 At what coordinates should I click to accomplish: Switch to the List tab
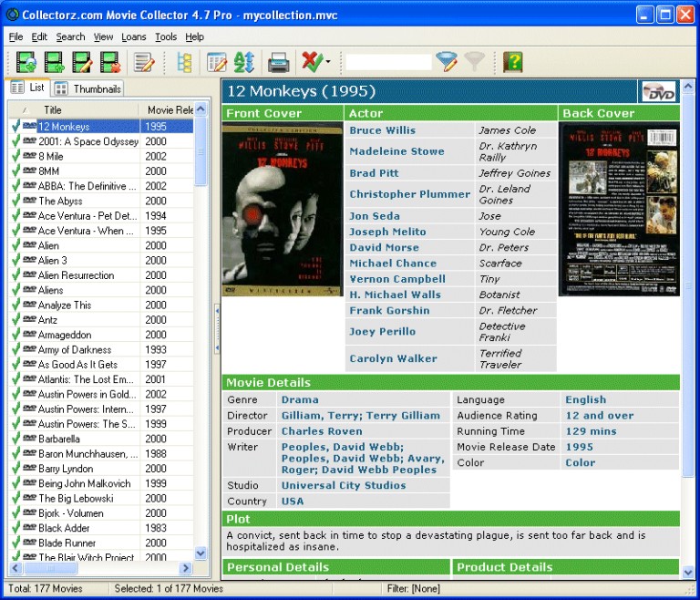tap(27, 88)
